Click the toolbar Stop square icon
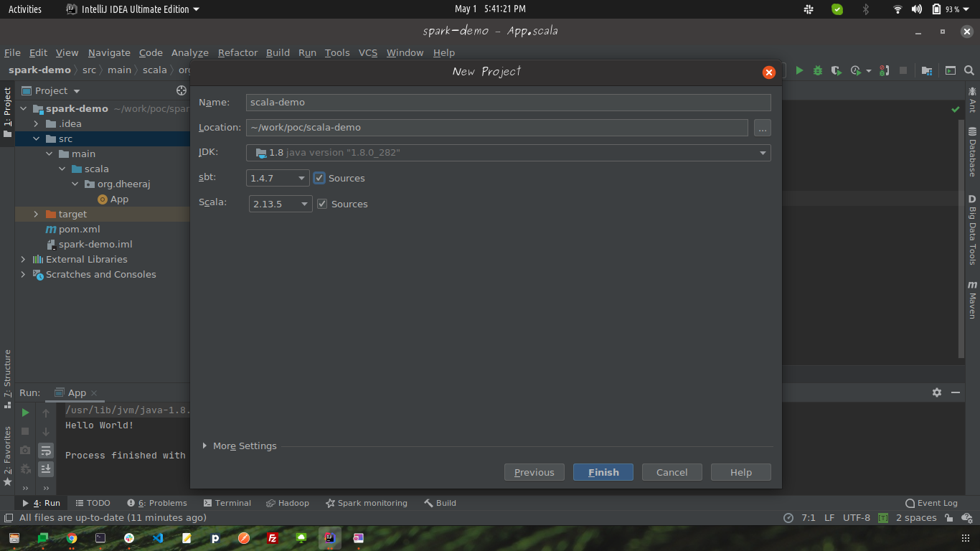 (903, 70)
